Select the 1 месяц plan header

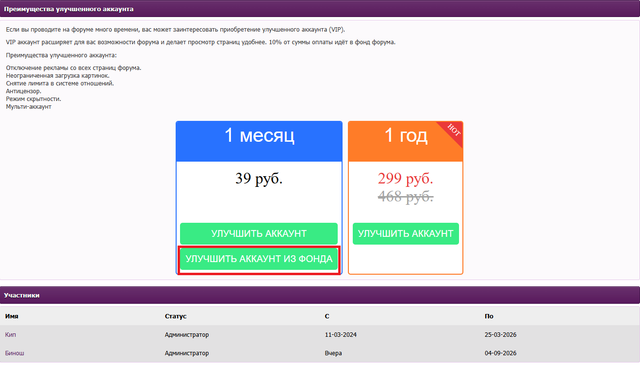click(259, 141)
